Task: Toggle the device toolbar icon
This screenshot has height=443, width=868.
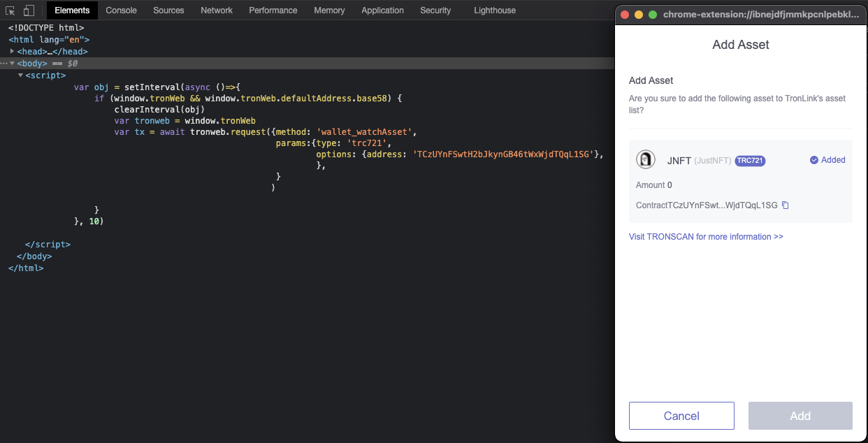Action: (29, 10)
